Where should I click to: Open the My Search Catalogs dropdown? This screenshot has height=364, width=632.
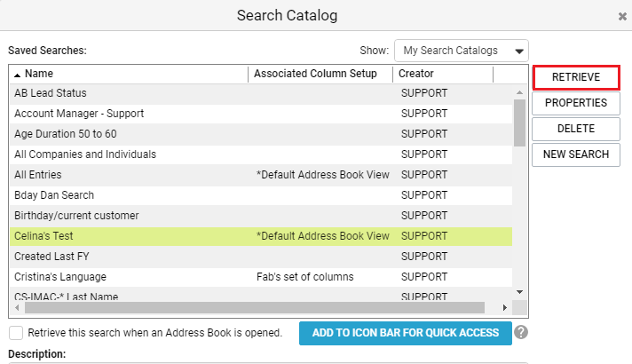[461, 51]
